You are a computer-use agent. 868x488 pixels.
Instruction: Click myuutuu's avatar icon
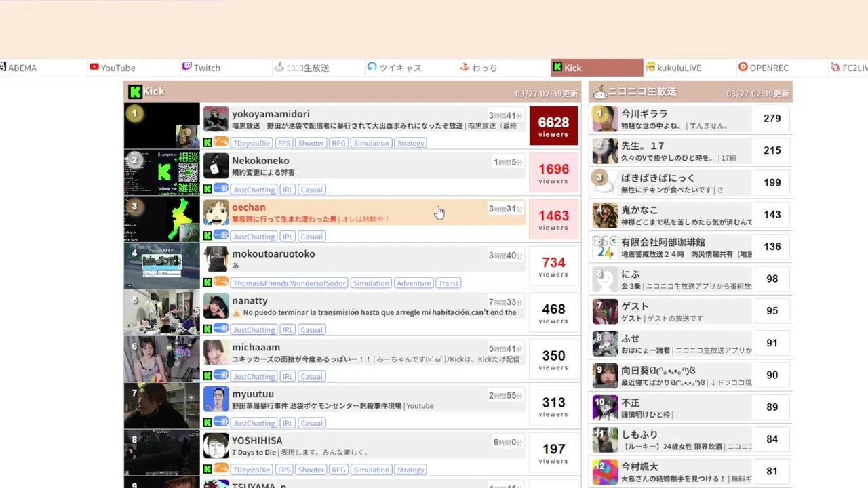click(x=216, y=400)
